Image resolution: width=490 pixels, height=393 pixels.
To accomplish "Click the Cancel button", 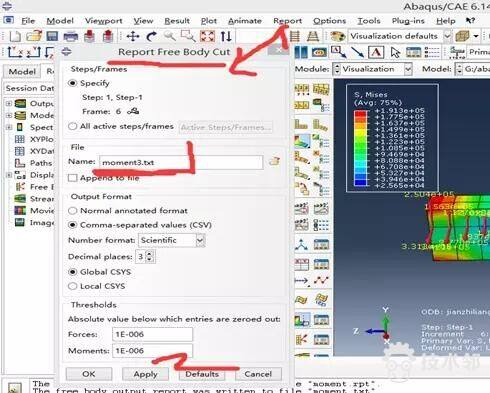I will (258, 374).
